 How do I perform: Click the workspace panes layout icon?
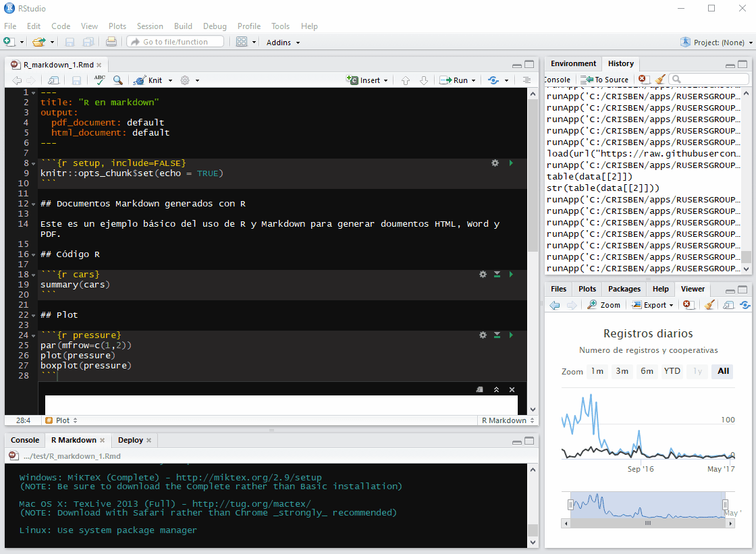tap(242, 42)
